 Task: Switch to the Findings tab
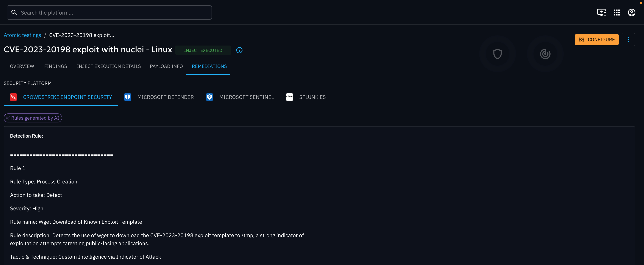coord(55,66)
